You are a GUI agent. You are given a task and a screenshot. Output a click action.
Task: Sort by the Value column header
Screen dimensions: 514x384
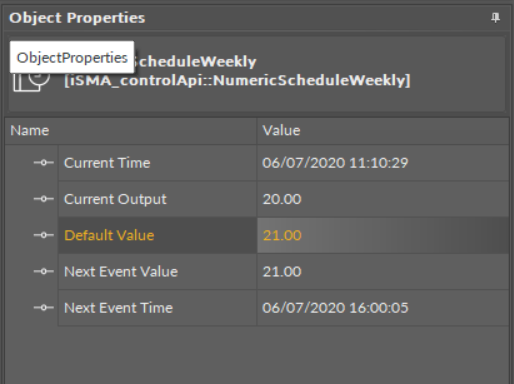point(383,131)
